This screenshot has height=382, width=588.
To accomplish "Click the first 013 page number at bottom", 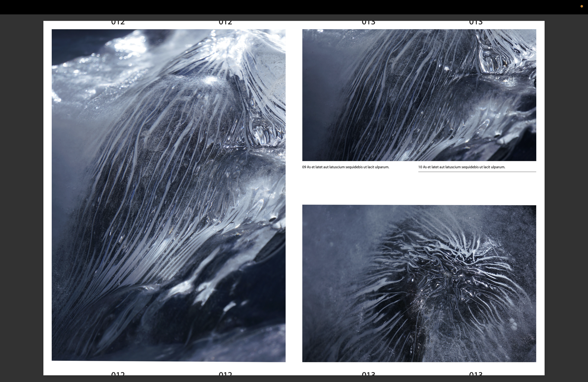I will coord(368,373).
